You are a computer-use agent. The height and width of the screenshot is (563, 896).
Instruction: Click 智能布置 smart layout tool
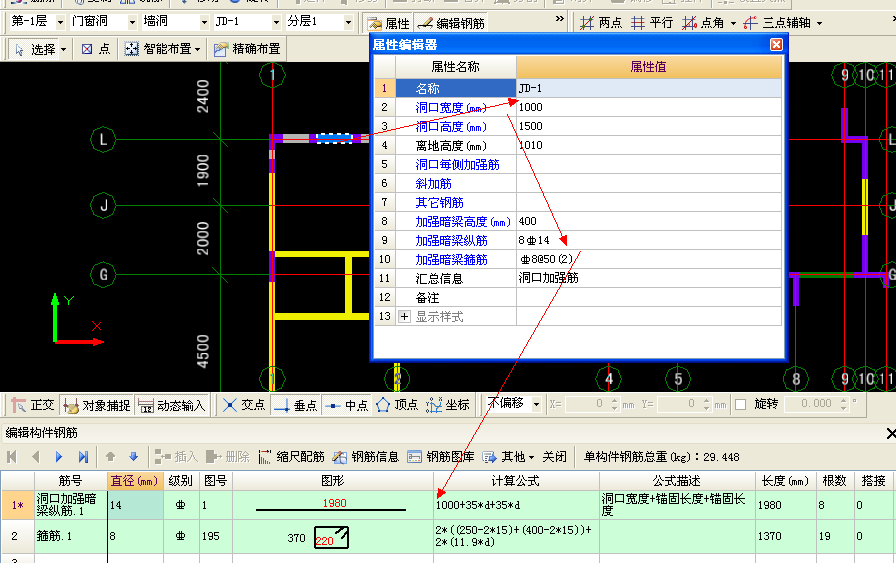point(162,49)
